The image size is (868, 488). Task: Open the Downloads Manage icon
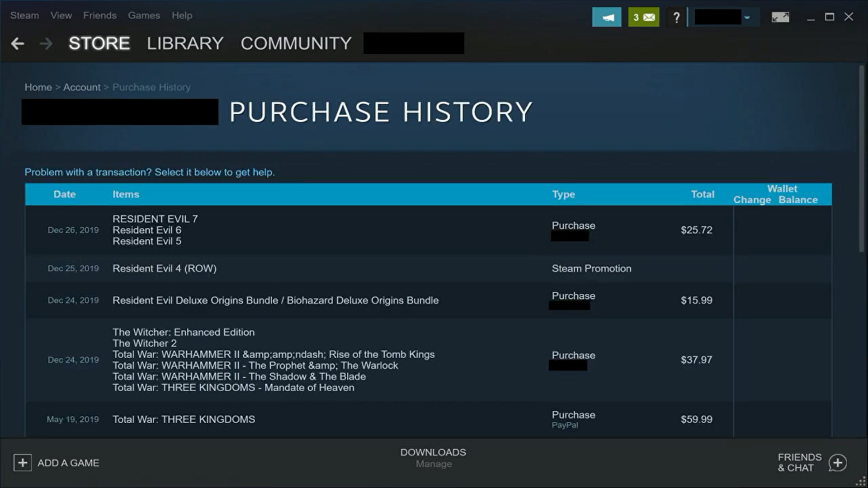click(434, 458)
